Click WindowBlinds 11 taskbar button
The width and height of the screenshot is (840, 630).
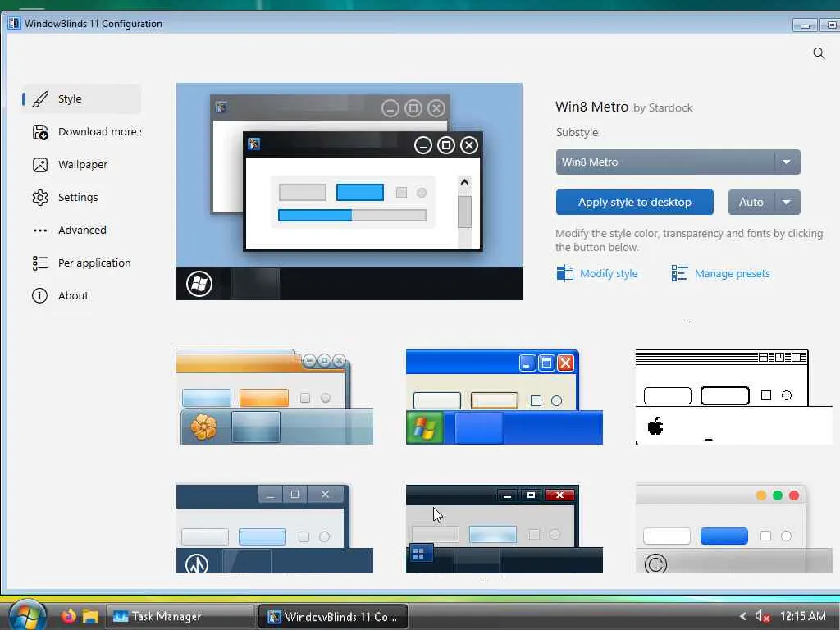coord(333,617)
